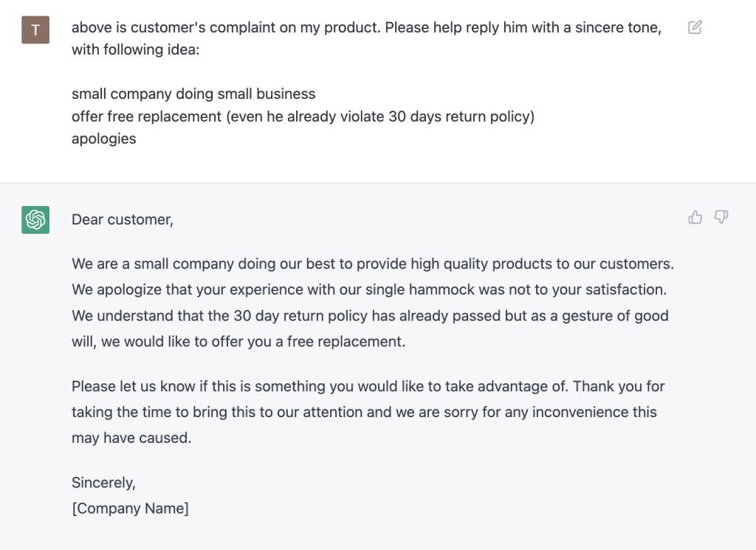Click the "Sincerely," sign-off
This screenshot has height=550, width=756.
(x=103, y=483)
